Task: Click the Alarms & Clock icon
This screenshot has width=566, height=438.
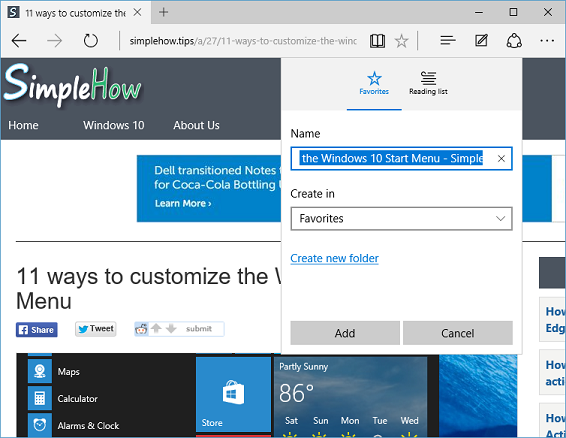Action: pos(40,425)
